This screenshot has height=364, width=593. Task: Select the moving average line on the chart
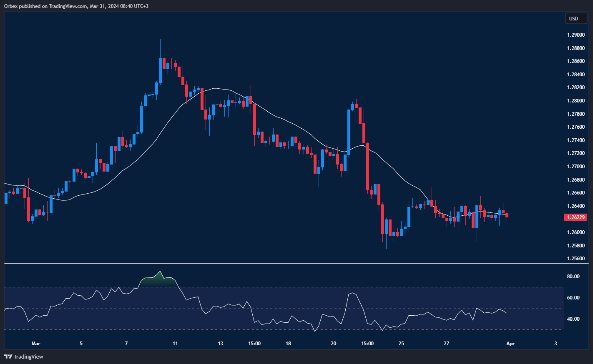pyautogui.click(x=215, y=88)
